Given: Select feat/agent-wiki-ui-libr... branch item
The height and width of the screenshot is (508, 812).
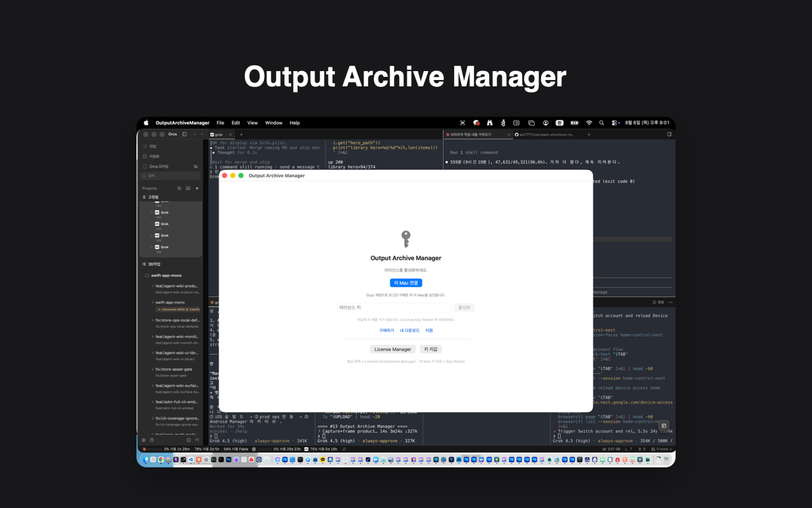Looking at the screenshot, I should click(x=176, y=356).
